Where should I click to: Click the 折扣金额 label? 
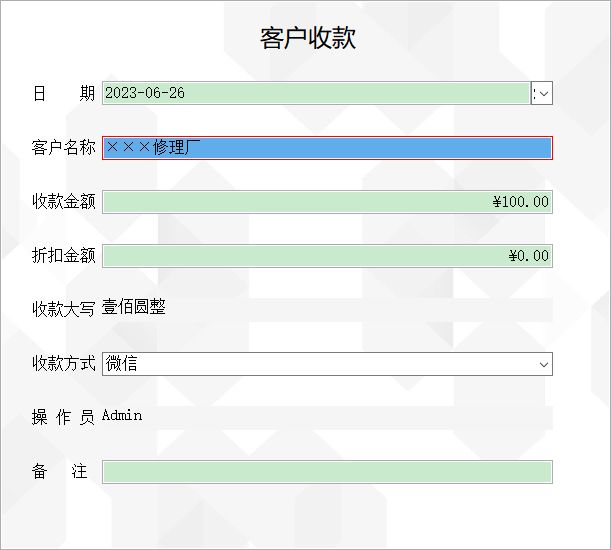point(64,256)
